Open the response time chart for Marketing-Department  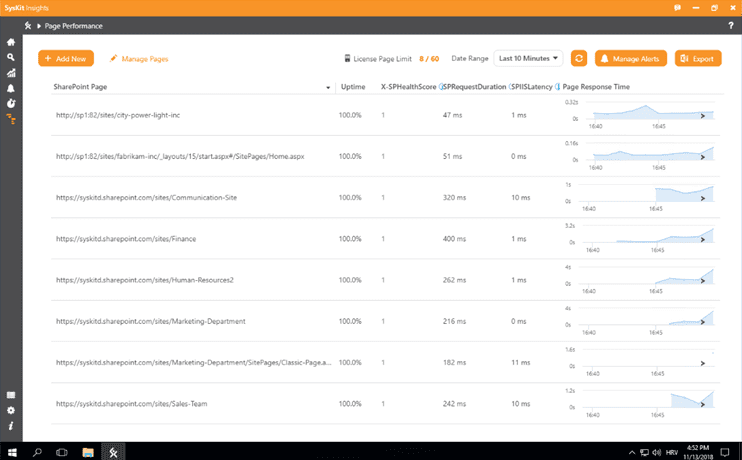pos(643,319)
